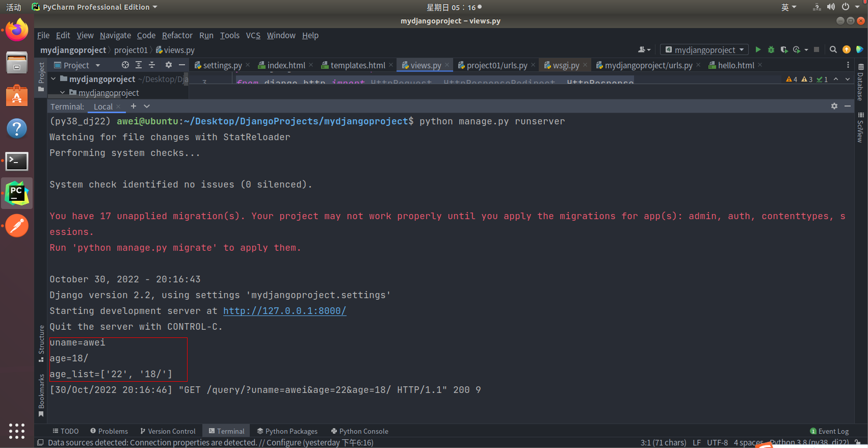Click the Postman-like orange dock icon
868x448 pixels.
coord(17,226)
